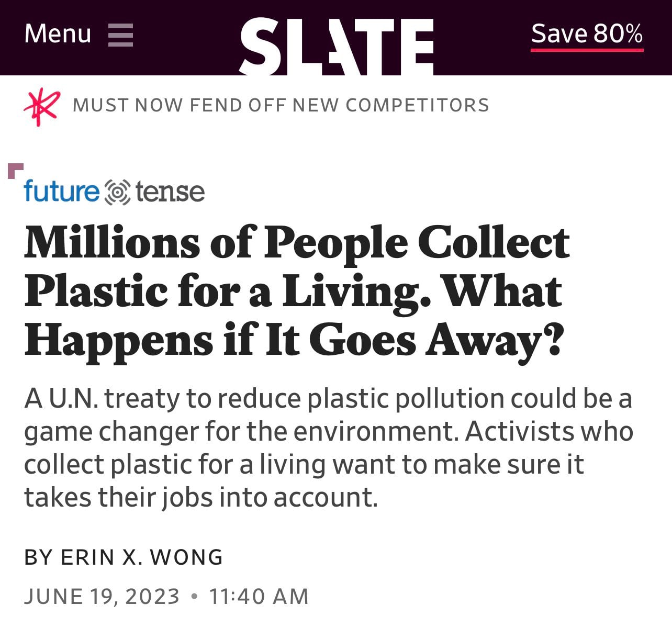
Task: Click "takes their jobs into account" text line
Action: coord(201,497)
